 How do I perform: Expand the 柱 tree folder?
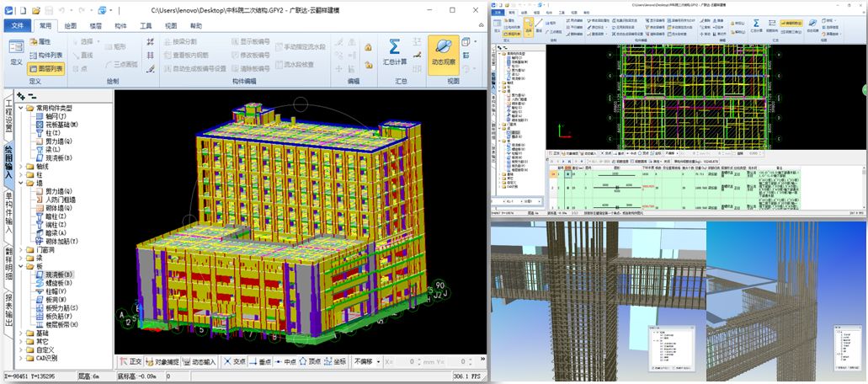coord(21,174)
